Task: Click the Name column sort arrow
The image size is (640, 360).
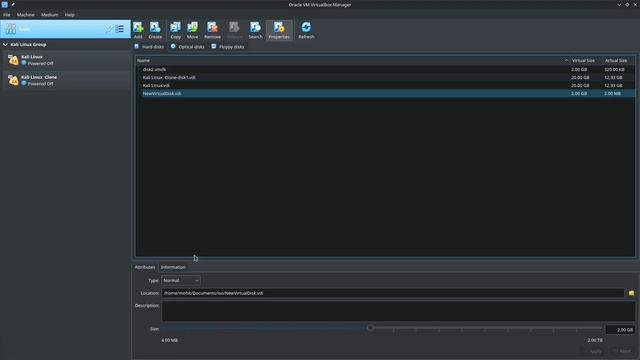Action: point(566,60)
